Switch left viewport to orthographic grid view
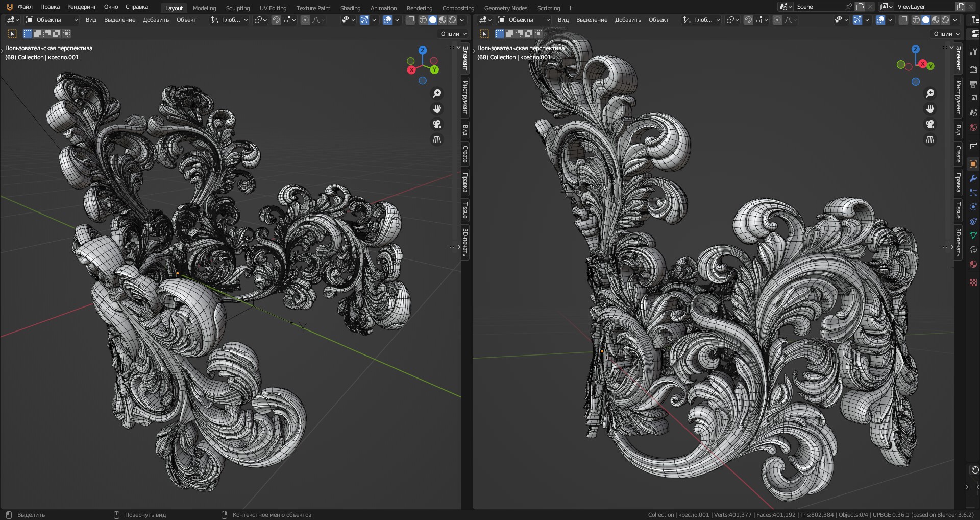 pos(437,140)
